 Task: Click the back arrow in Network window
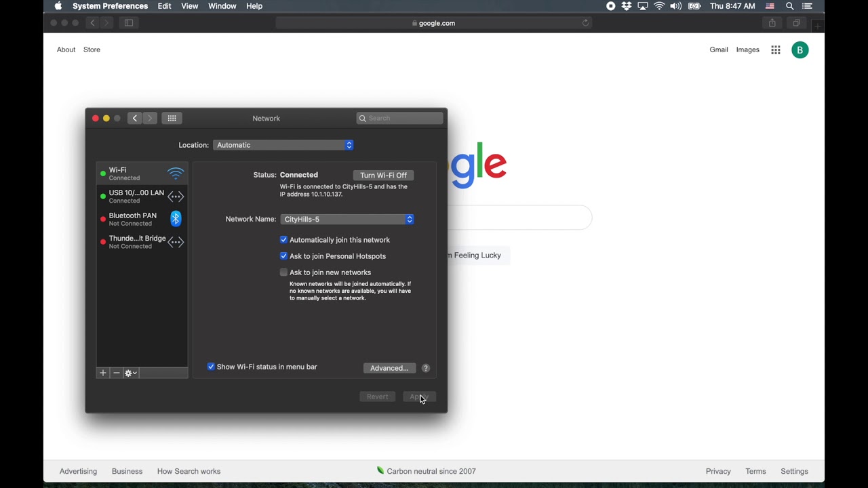134,118
